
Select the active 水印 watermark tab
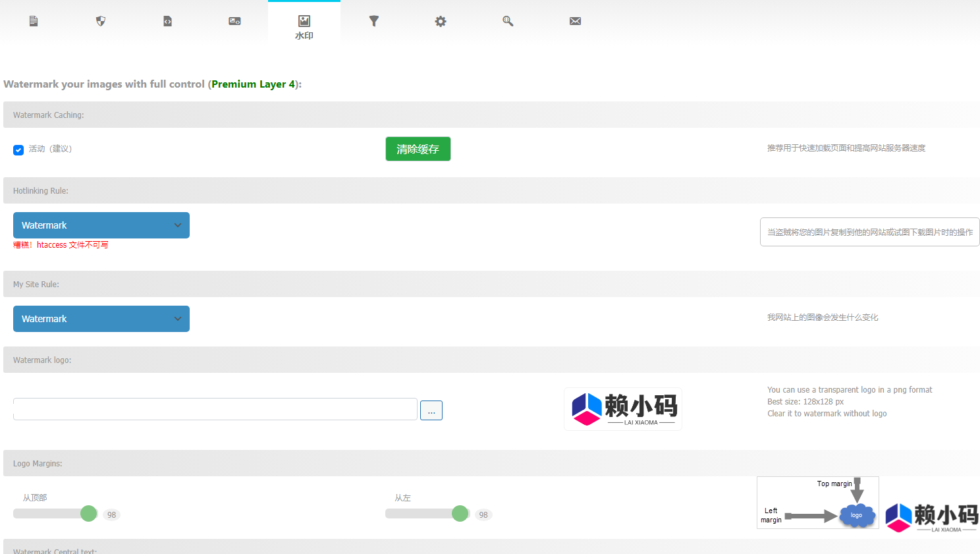click(x=304, y=26)
